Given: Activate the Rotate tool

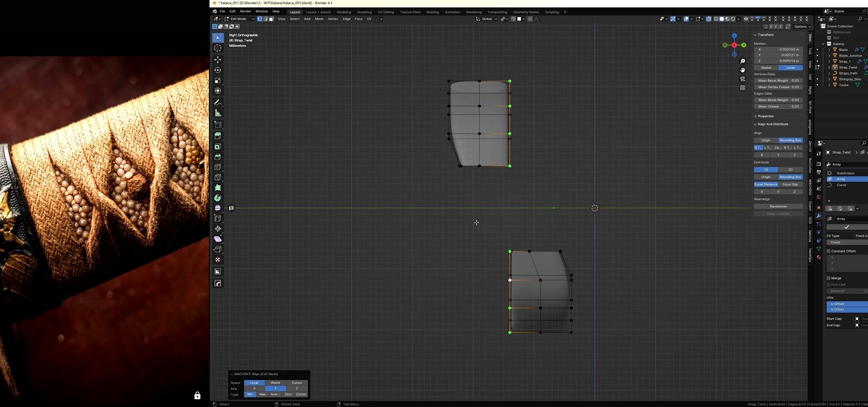Looking at the screenshot, I should point(218,70).
